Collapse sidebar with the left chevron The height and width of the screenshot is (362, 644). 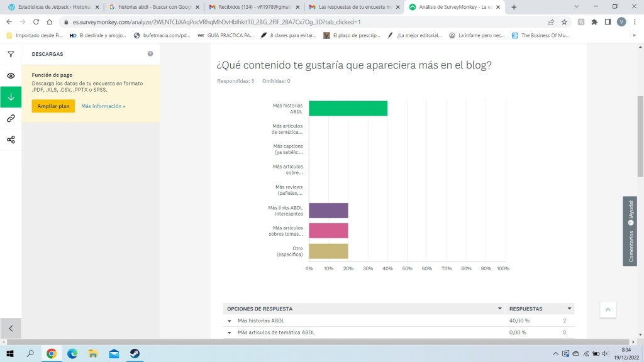click(11, 328)
